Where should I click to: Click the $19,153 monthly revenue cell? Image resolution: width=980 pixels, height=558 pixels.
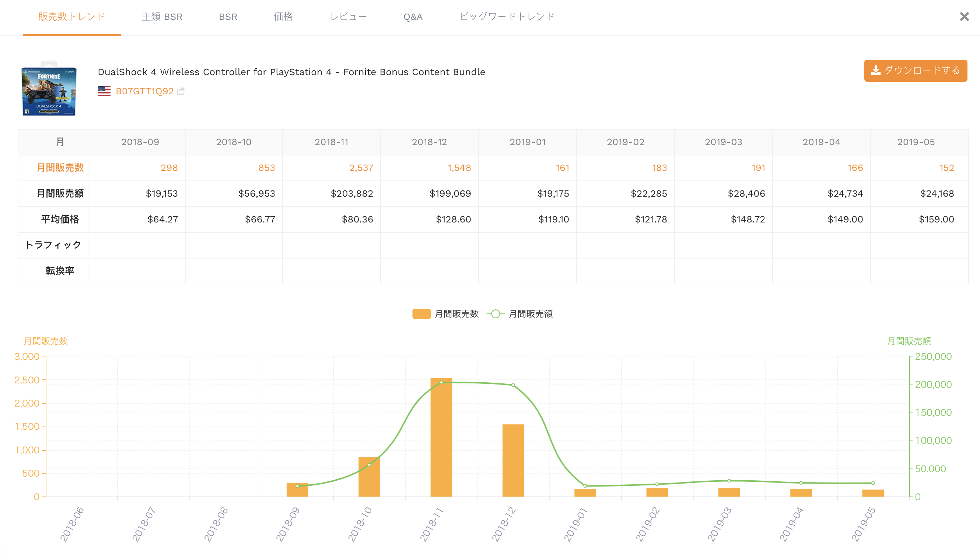coord(136,193)
